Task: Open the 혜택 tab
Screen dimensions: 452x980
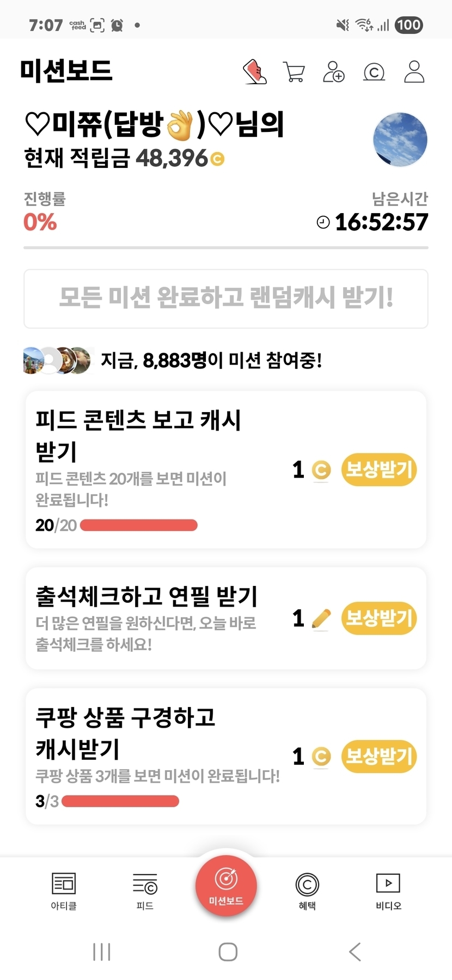Action: (307, 891)
